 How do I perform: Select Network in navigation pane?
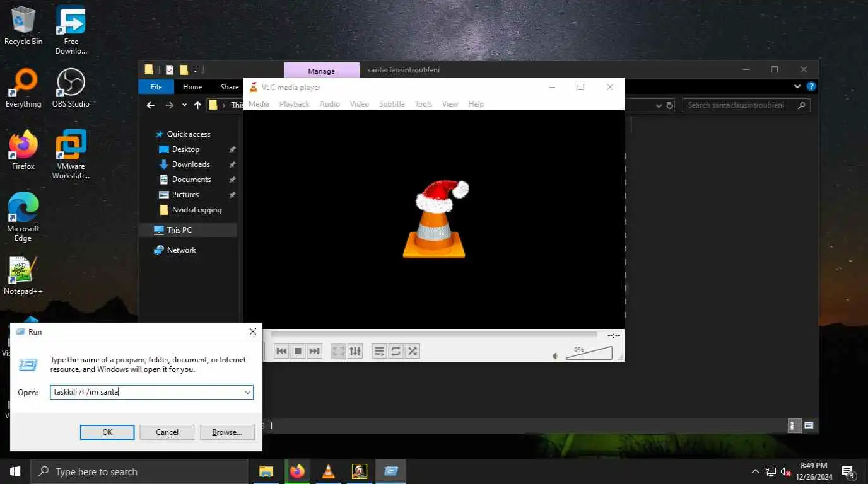pyautogui.click(x=181, y=250)
